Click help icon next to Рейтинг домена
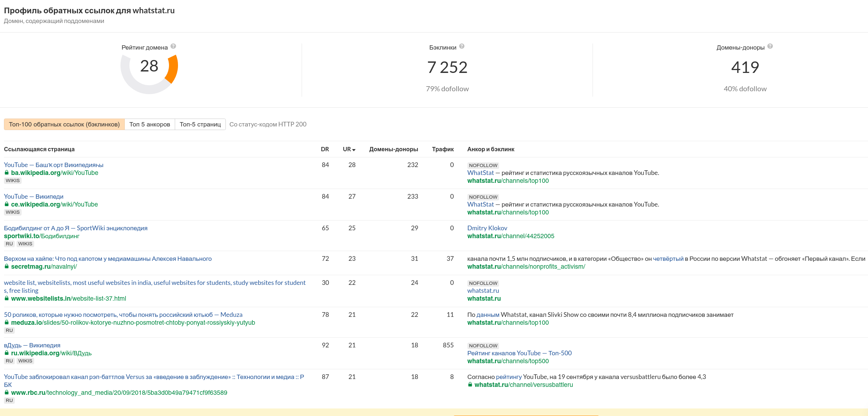This screenshot has width=868, height=416. click(173, 46)
